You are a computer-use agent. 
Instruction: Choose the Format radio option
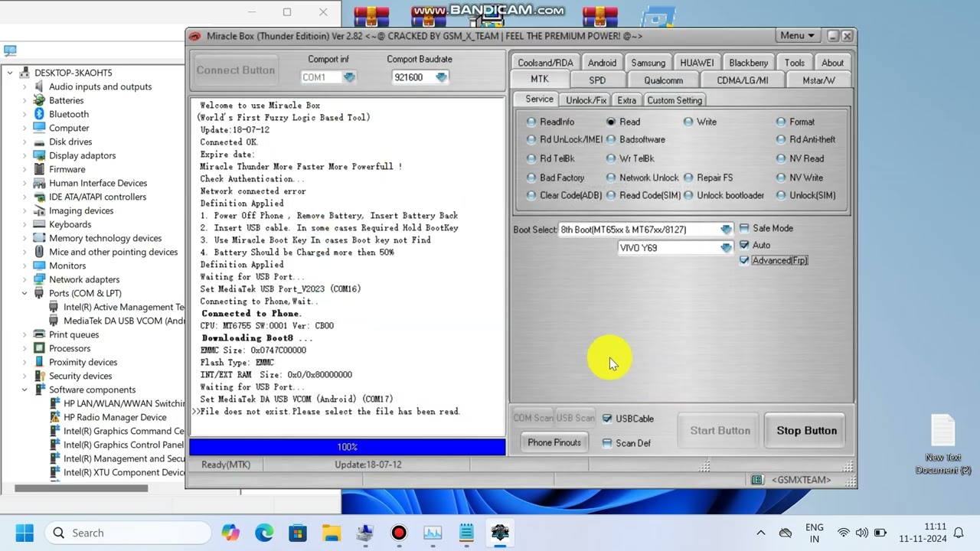pos(796,122)
